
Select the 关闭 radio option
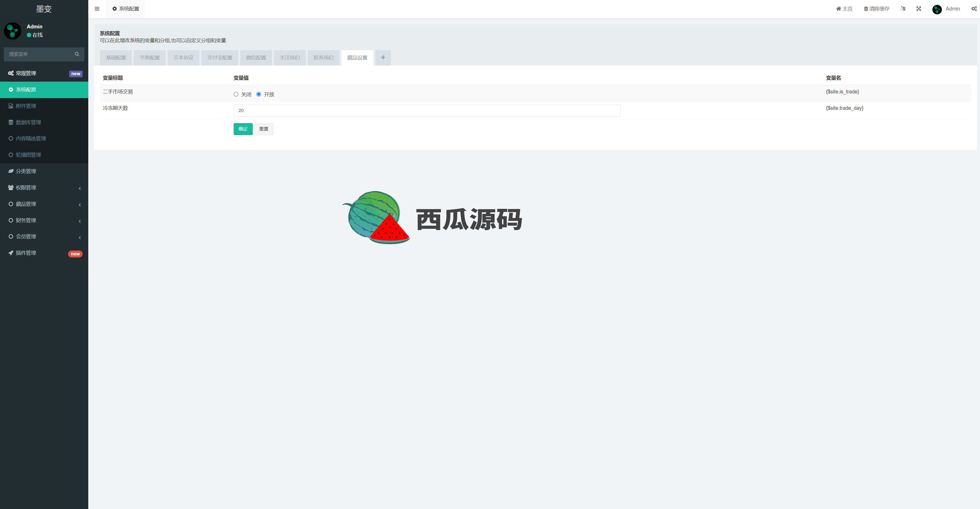pyautogui.click(x=236, y=94)
